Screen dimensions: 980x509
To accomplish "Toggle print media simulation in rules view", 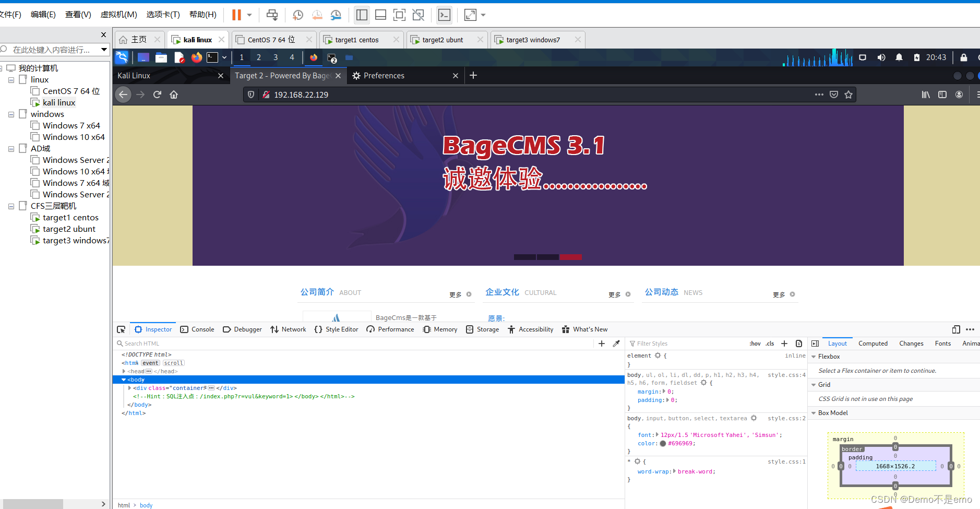I will [x=799, y=344].
